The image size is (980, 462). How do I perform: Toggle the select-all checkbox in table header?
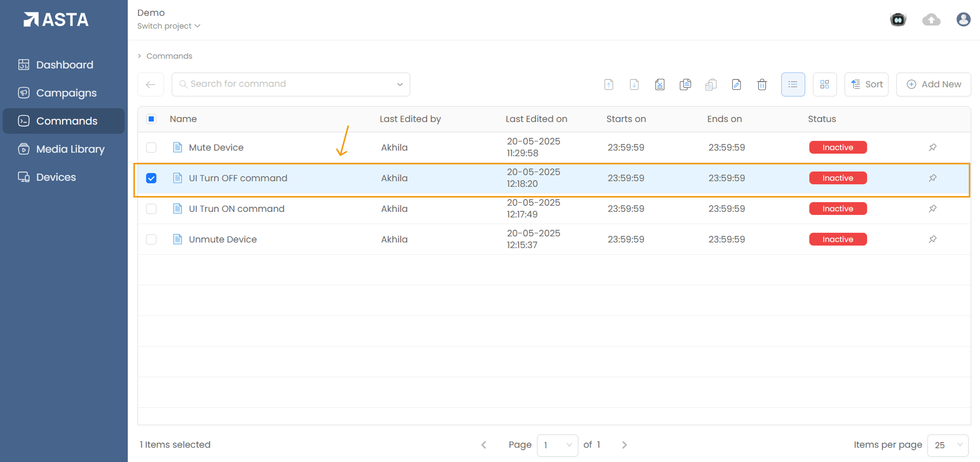tap(151, 119)
